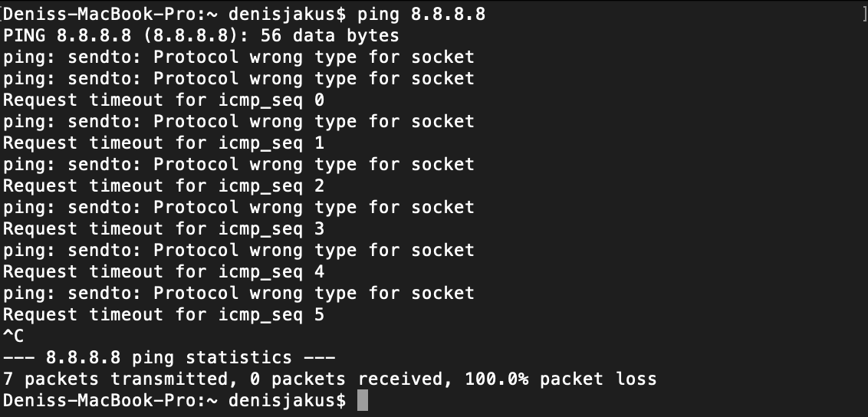Click 'Request timeout for icmp_seq 5' line

(164, 315)
